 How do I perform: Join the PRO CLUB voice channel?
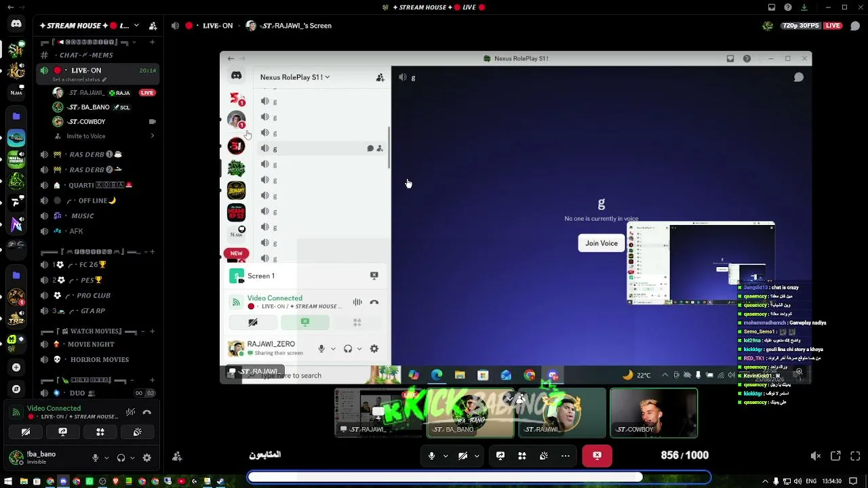click(98, 296)
